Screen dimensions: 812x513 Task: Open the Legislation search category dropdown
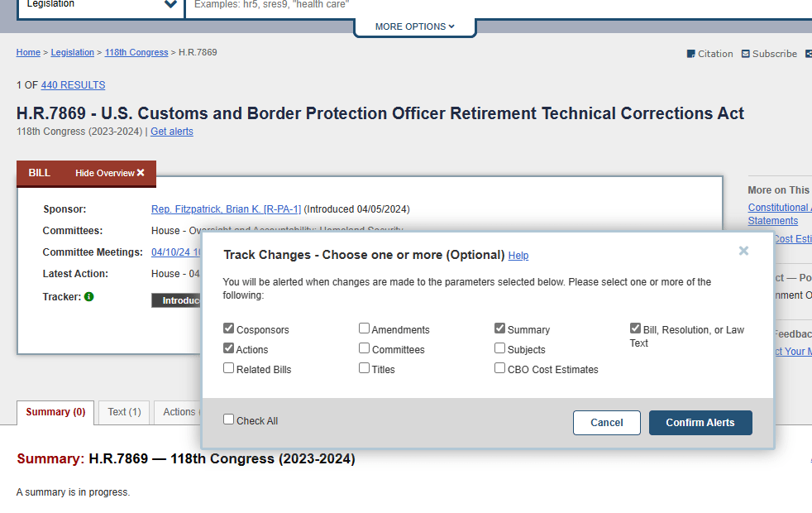[x=101, y=5]
